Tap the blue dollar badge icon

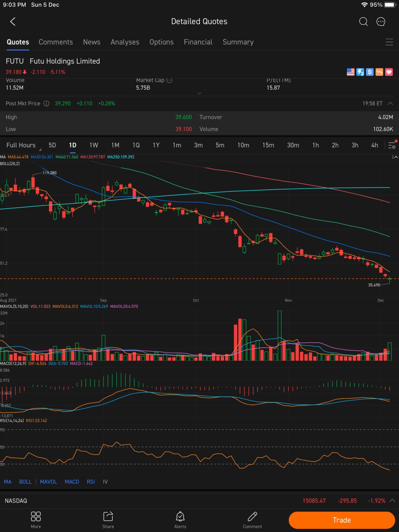click(x=370, y=72)
